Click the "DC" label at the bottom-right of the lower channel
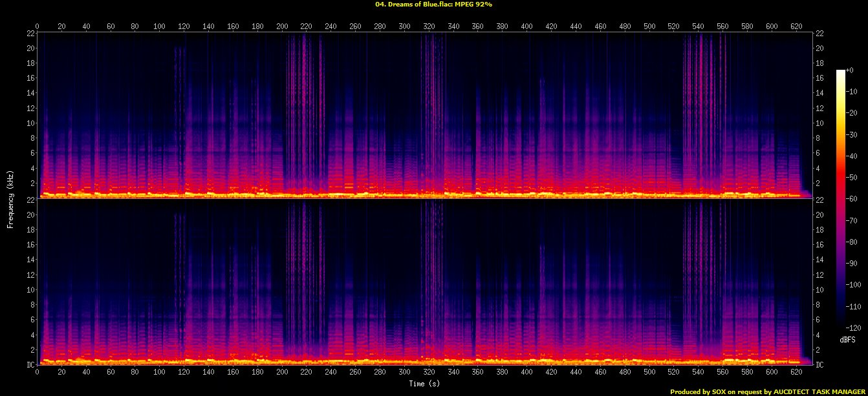This screenshot has width=868, height=396. [x=820, y=365]
